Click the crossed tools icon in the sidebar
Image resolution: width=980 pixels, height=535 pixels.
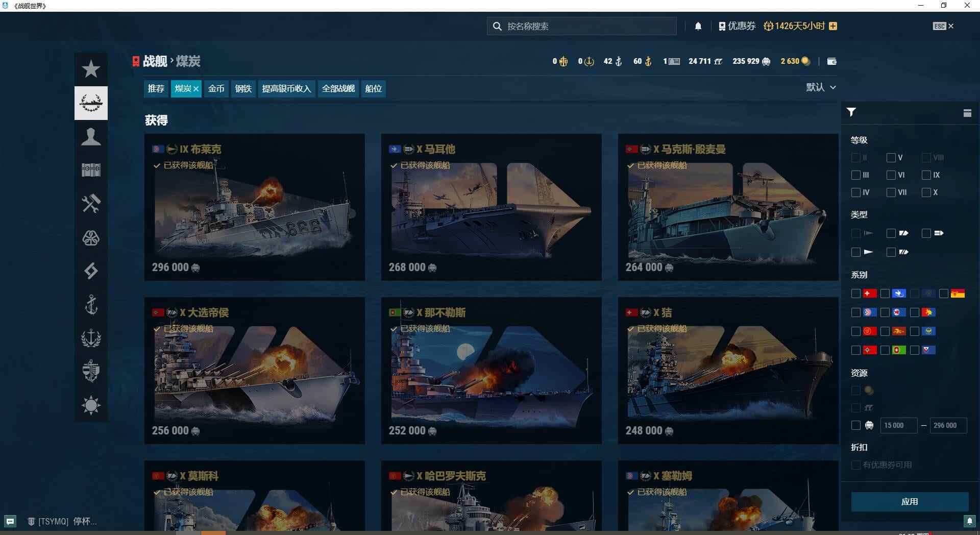click(x=91, y=203)
